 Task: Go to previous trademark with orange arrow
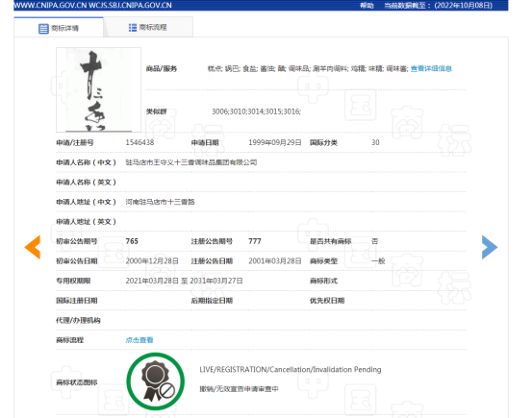tap(33, 247)
